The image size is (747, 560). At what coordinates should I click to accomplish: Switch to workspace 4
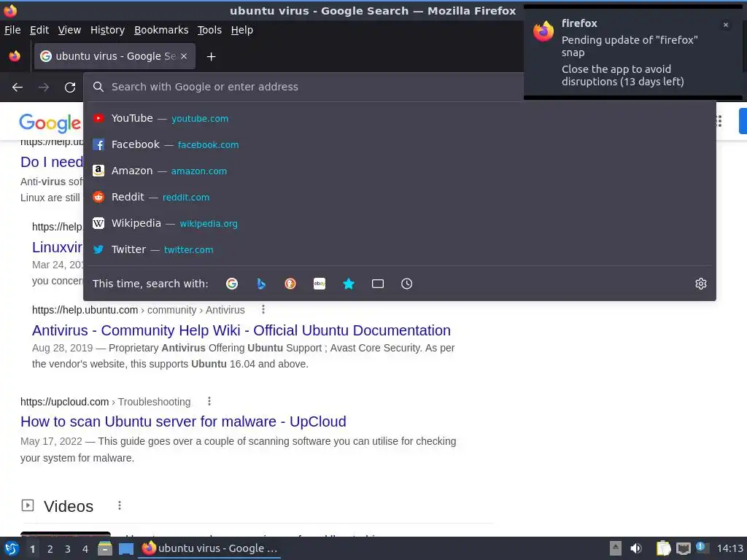point(85,549)
